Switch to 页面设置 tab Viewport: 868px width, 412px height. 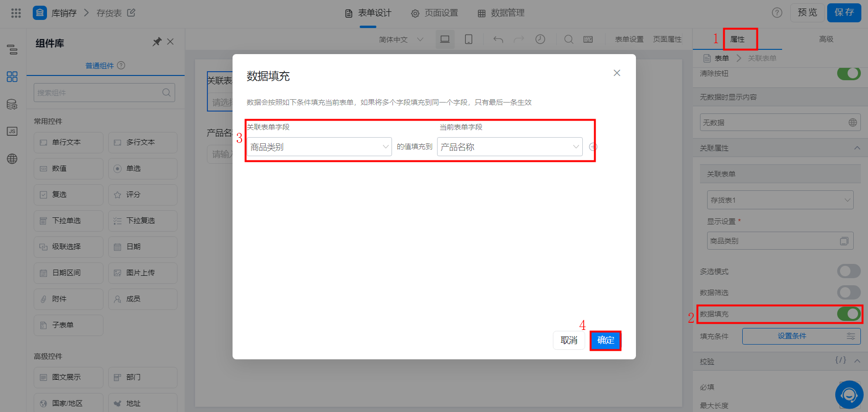pyautogui.click(x=435, y=13)
